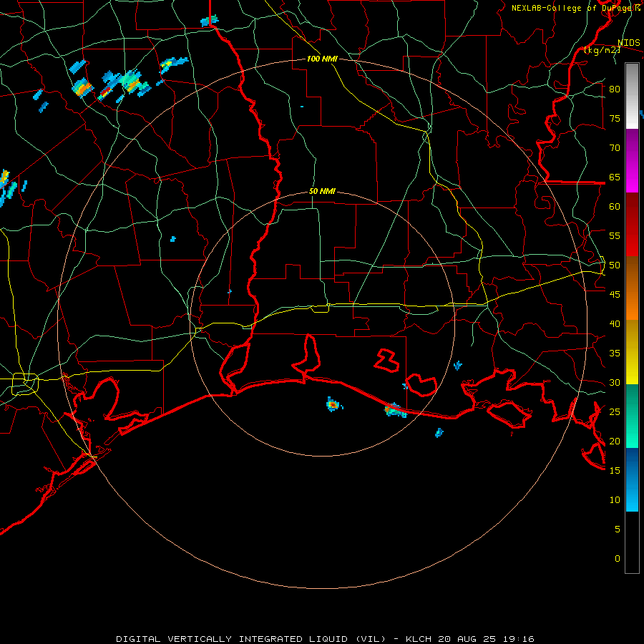Click the isolated blue echo inside the 100 NMI ring's west half
644x644 pixels.
point(173,239)
